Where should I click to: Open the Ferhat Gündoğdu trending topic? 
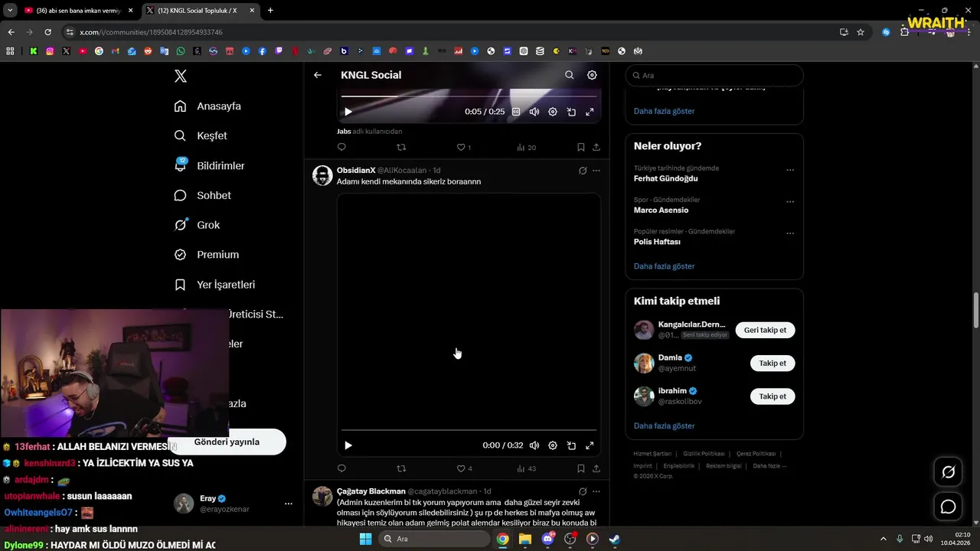[665, 178]
